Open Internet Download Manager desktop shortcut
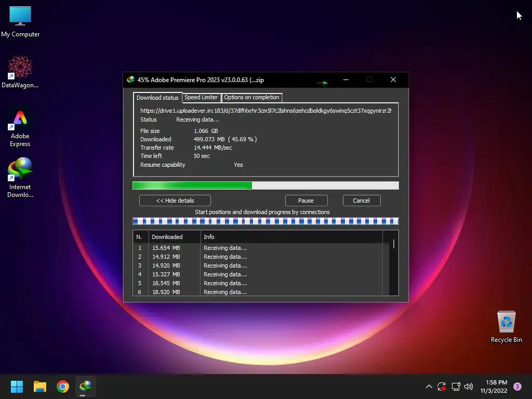Screen dimensions: 532x399 (x=20, y=178)
